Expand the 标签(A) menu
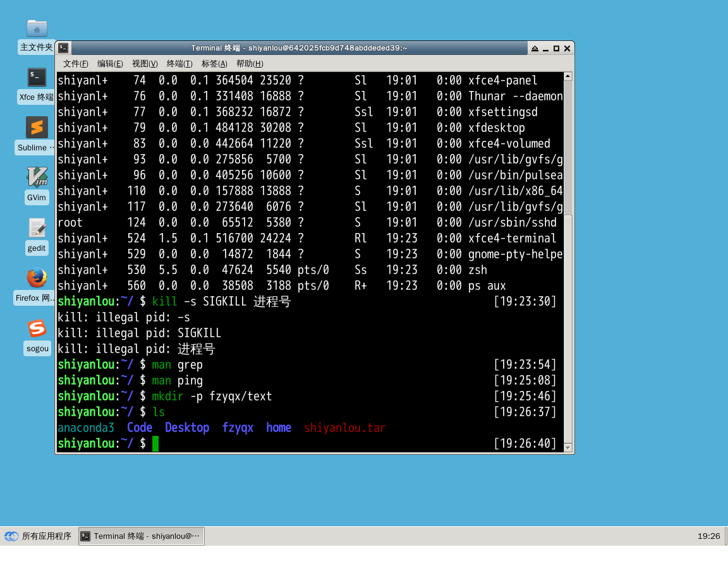The width and height of the screenshot is (728, 566). [x=214, y=64]
